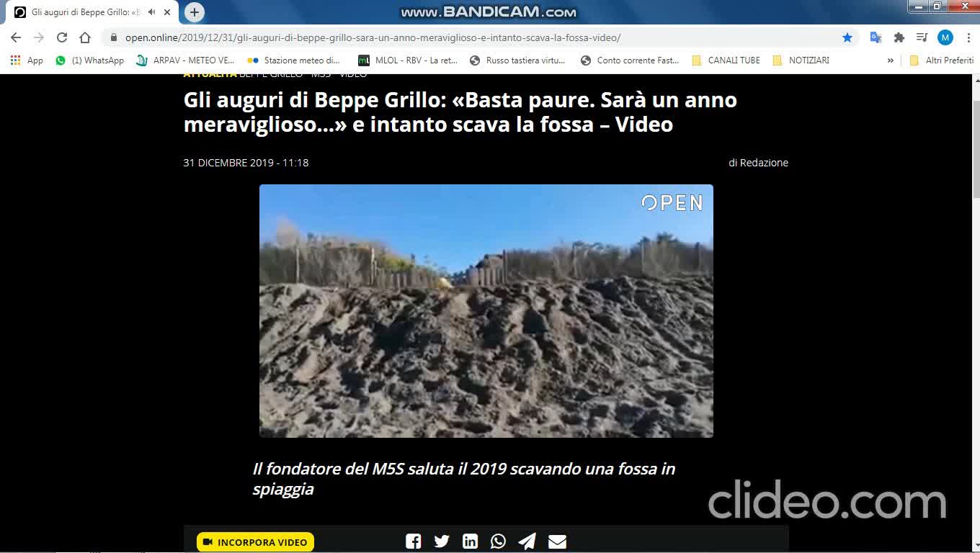Image resolution: width=980 pixels, height=553 pixels.
Task: Go forward with the forward arrow
Action: tap(39, 37)
